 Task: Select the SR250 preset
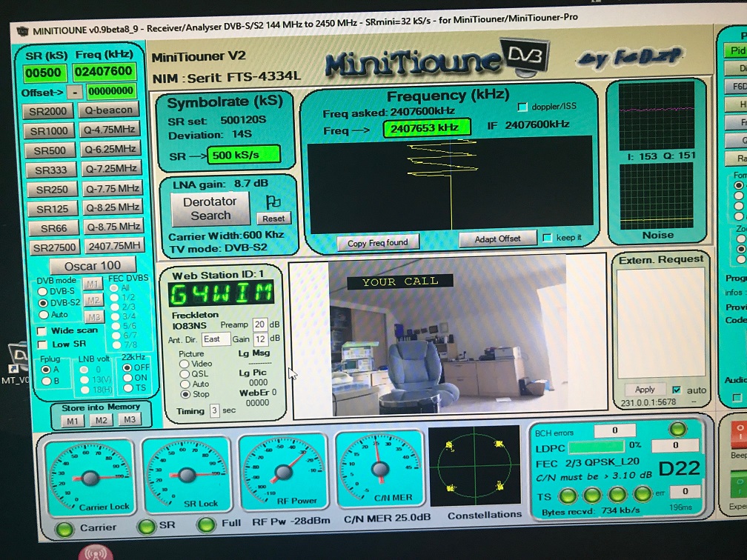point(52,190)
